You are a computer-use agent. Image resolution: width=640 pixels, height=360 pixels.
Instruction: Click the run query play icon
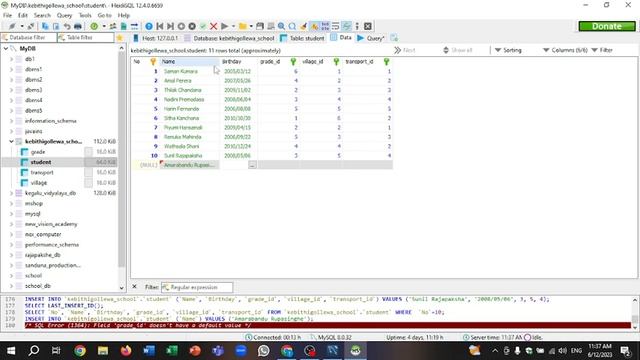(x=224, y=26)
